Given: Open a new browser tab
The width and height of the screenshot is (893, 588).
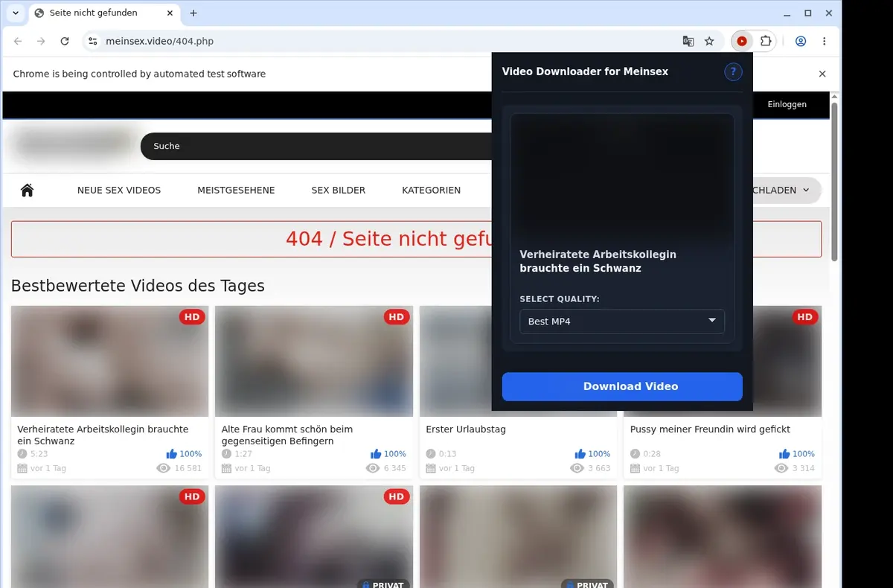Looking at the screenshot, I should coord(193,13).
